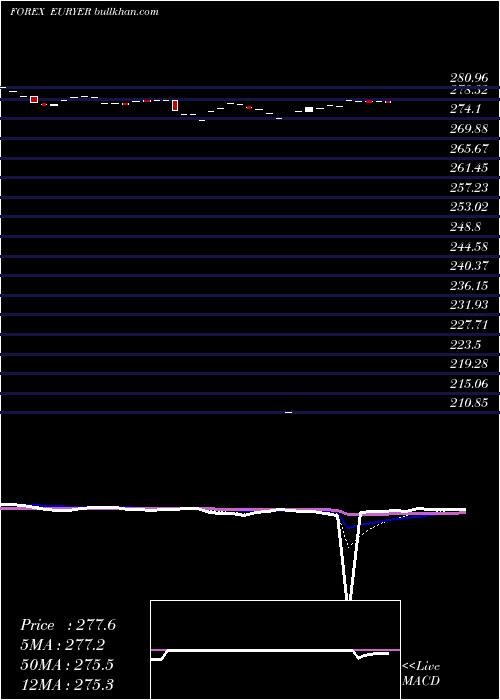This screenshot has height=700, width=500.
Task: Click the FOREX EURYER bullkhan.com title text
Action: [x=84, y=12]
